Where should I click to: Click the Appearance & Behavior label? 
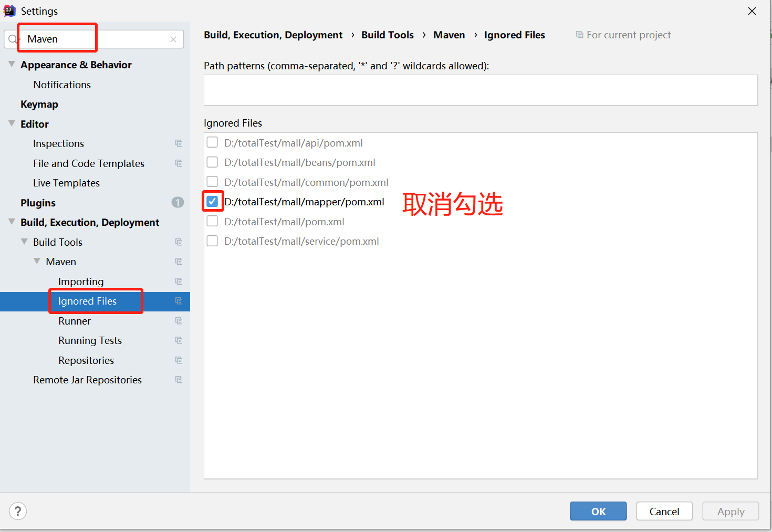(x=76, y=65)
